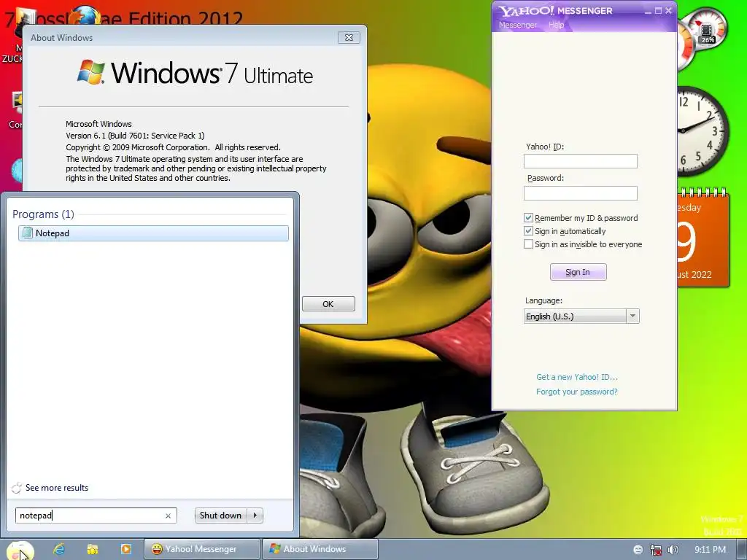The image size is (747, 560).
Task: Clear the notepad search text with X
Action: 168,516
